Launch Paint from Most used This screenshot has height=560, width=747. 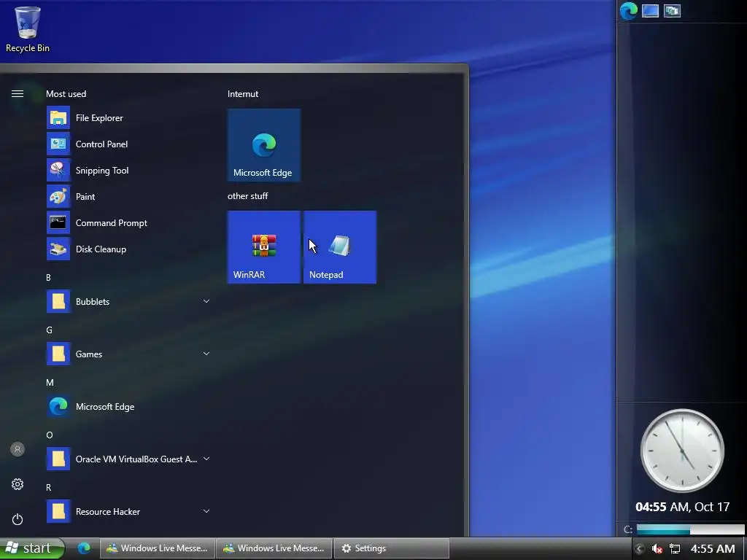(x=128, y=197)
